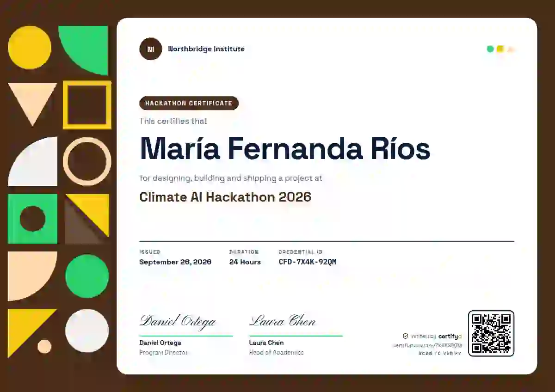
Task: Select the recipient name María Fernanda Ríos
Action: [285, 147]
